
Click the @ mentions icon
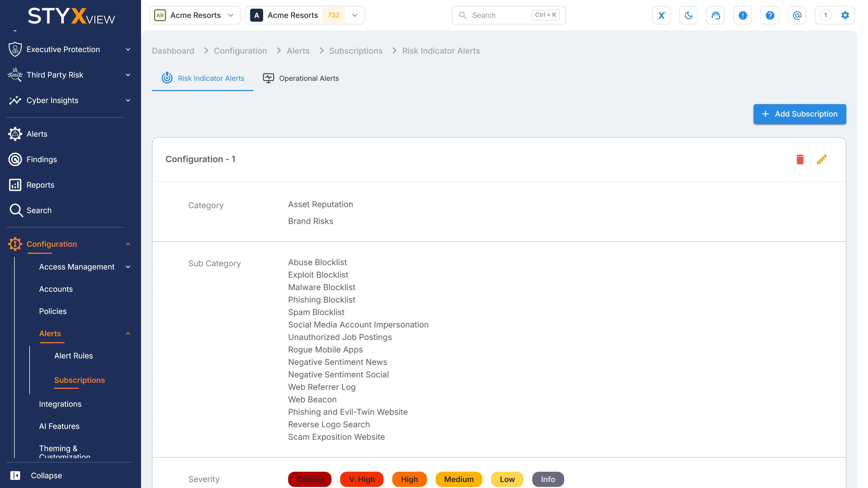797,15
